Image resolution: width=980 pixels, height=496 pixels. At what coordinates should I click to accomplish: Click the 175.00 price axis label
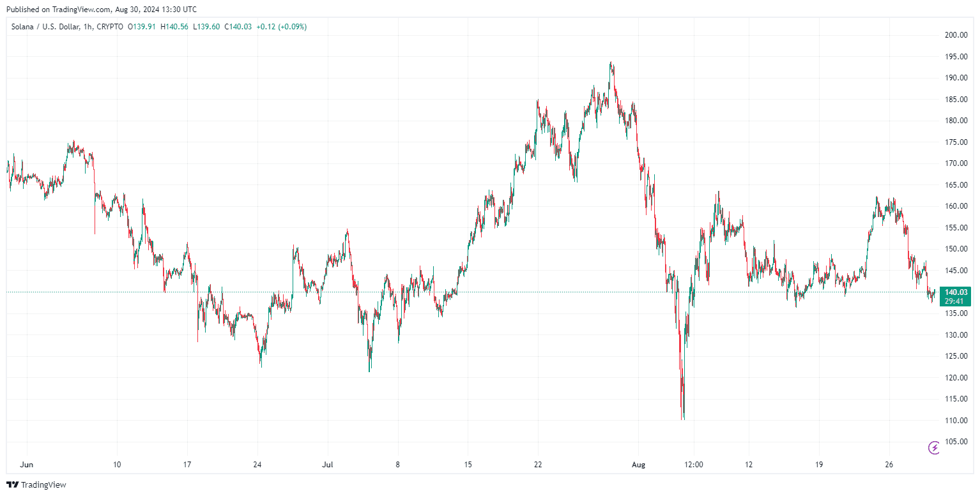(956, 142)
